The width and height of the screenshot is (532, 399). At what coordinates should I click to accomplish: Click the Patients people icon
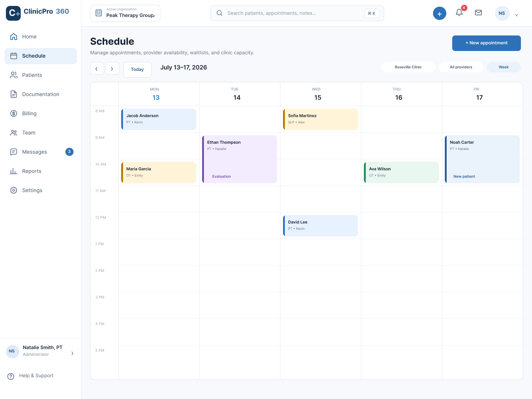[14, 75]
